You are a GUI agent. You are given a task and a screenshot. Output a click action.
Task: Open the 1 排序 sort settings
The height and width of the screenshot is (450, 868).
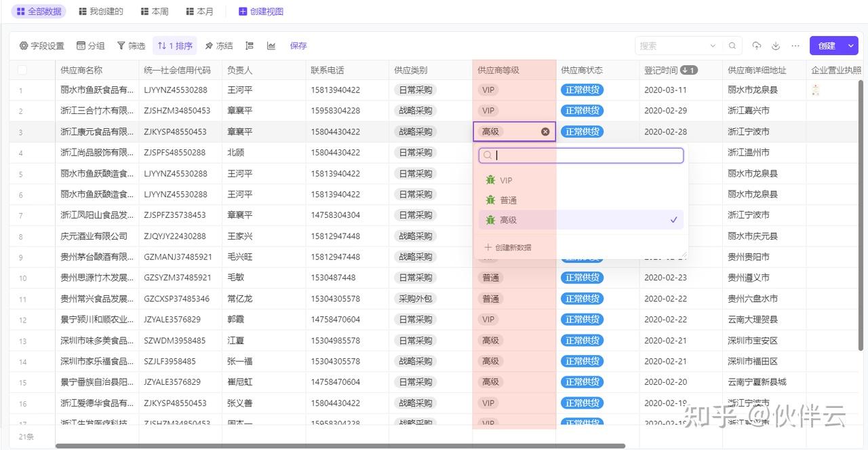click(175, 45)
